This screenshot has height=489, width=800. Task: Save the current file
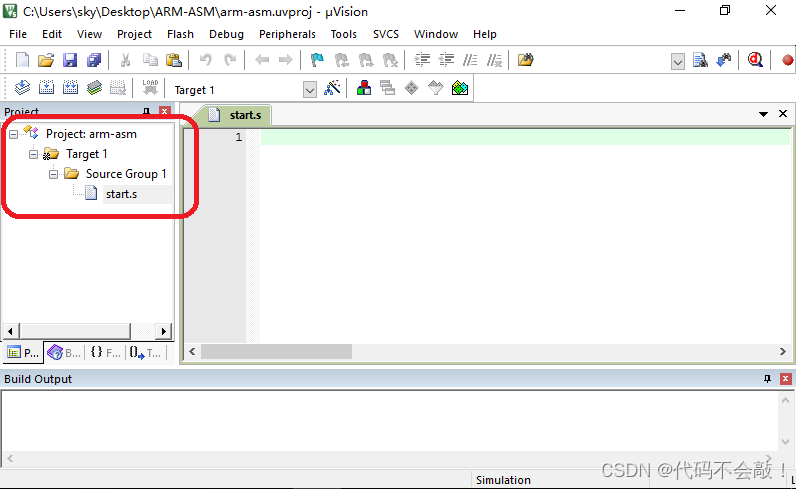pyautogui.click(x=70, y=60)
